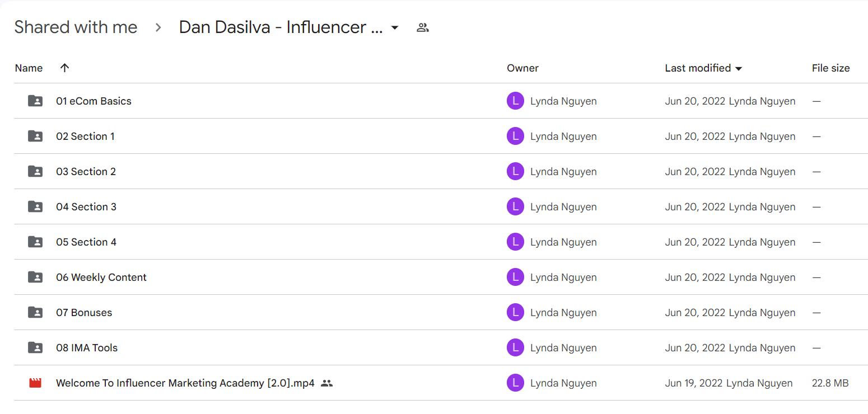Open the 03 Section 2 folder
Viewport: 868px width, 414px height.
(x=86, y=172)
